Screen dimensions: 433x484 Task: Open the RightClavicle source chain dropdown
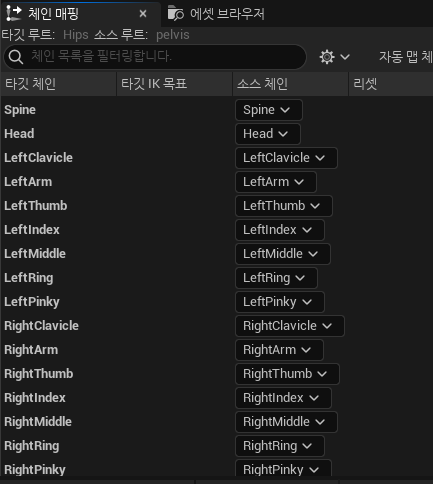(x=290, y=326)
